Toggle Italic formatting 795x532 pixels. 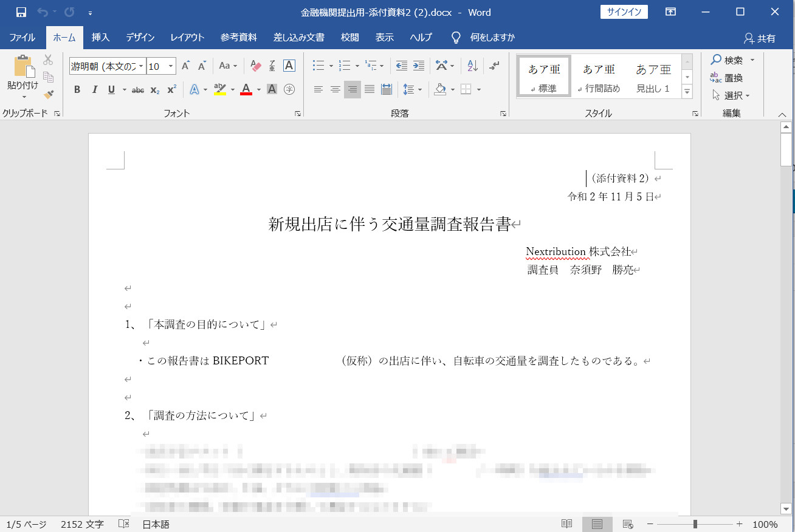94,90
